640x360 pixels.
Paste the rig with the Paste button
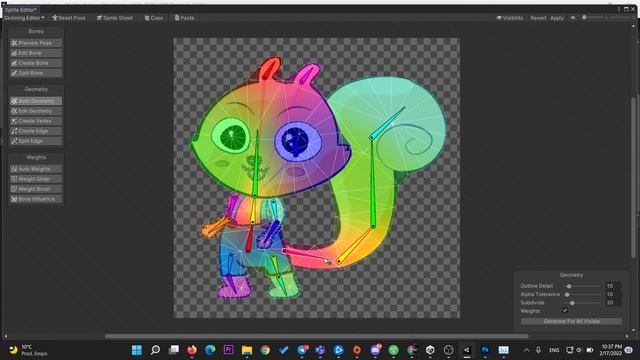coord(184,18)
